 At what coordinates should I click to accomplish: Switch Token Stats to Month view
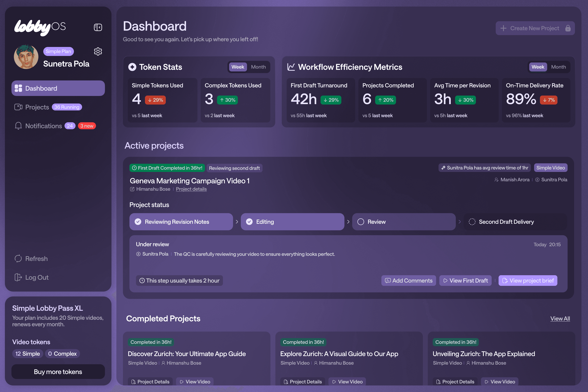coord(258,67)
